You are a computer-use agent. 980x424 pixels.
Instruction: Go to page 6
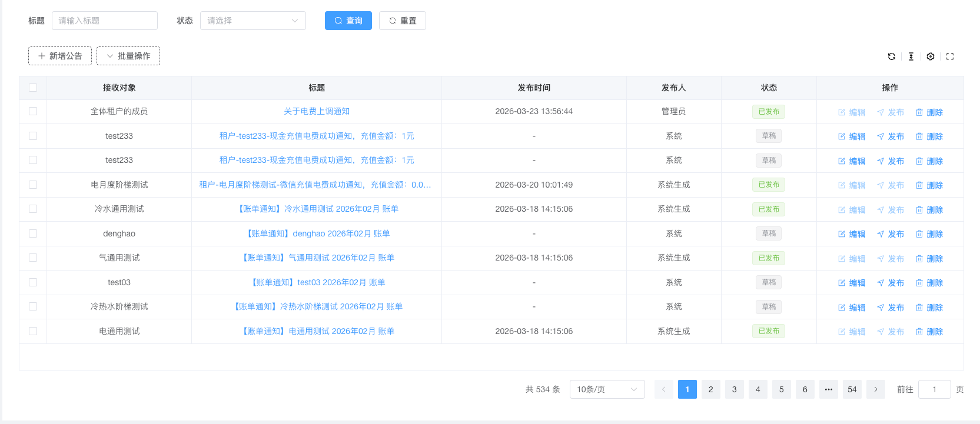click(805, 389)
